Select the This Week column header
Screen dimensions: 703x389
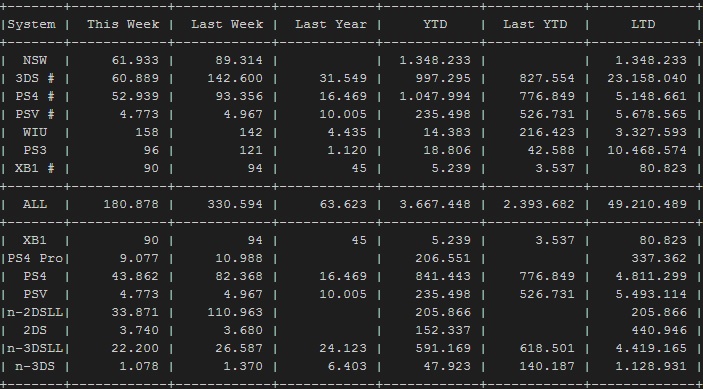tap(123, 24)
